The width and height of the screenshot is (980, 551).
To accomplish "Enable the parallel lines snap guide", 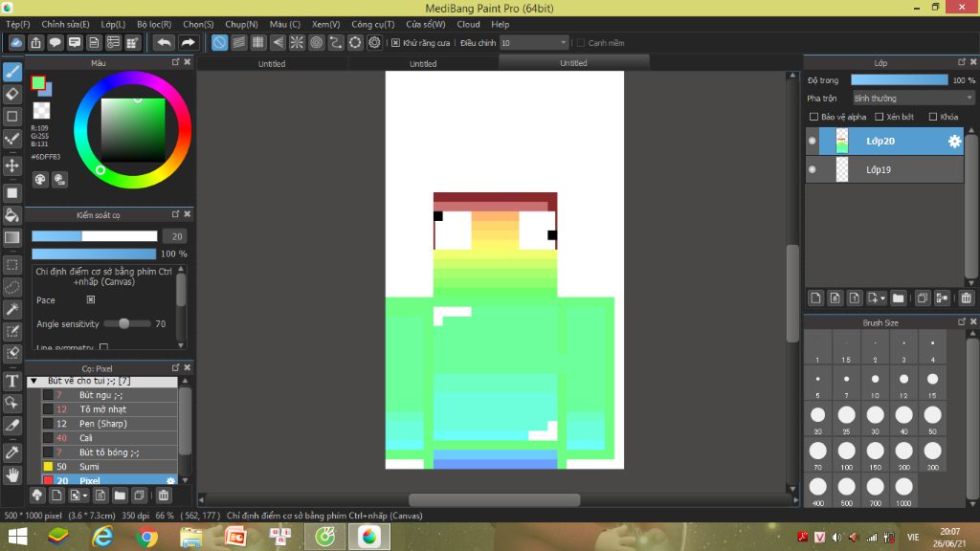I will pos(238,42).
